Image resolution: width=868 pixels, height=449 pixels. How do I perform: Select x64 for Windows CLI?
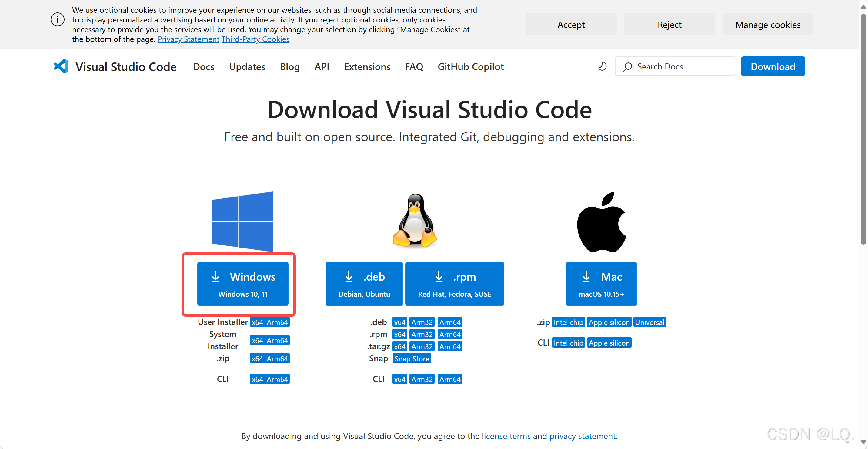[257, 379]
